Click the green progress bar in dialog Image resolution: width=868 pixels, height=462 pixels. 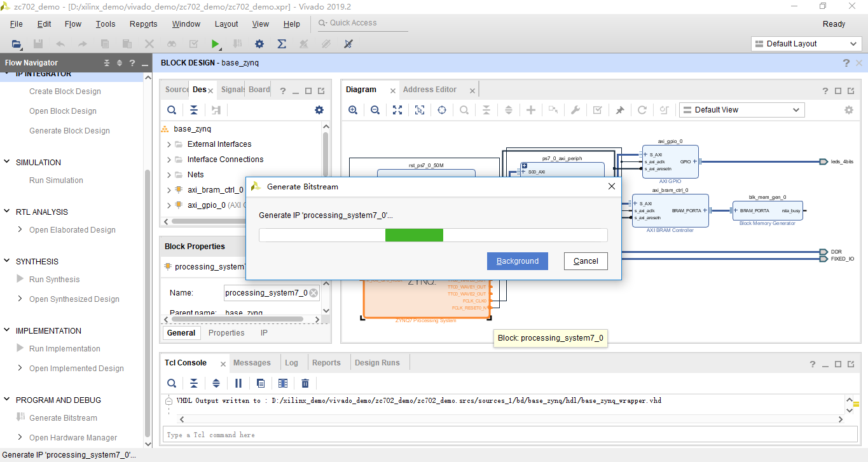(x=414, y=235)
